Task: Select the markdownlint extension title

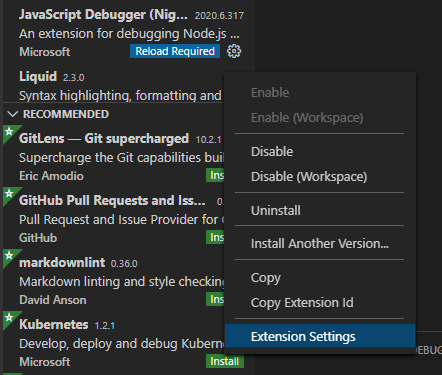Action: tap(62, 263)
